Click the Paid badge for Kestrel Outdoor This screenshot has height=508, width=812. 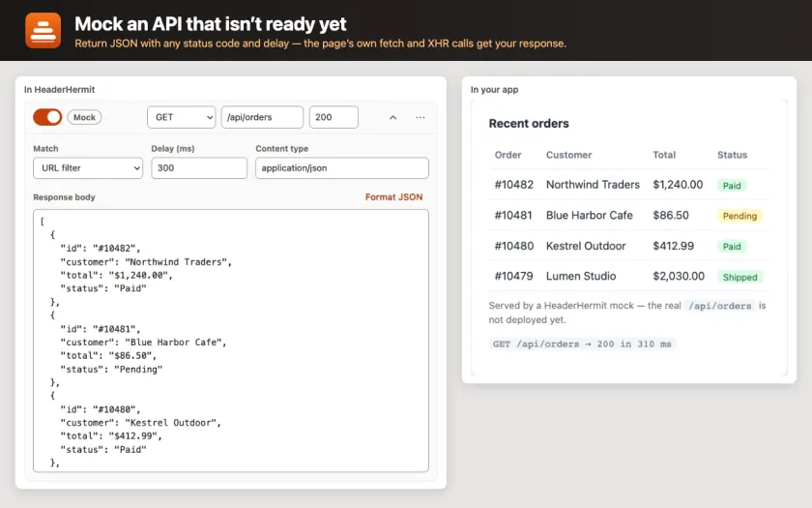732,246
